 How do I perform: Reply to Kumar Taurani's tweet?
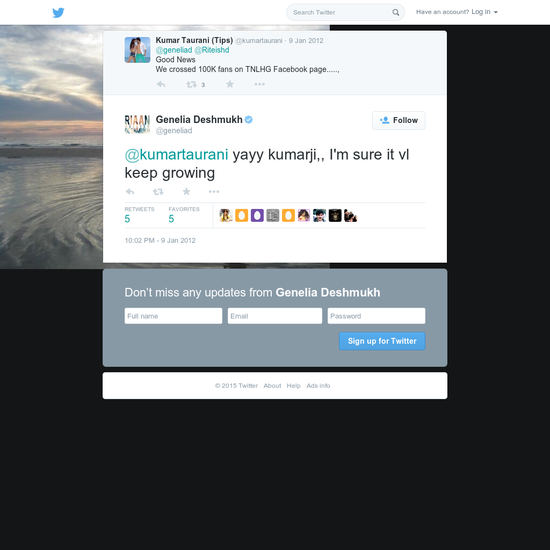pos(161,84)
